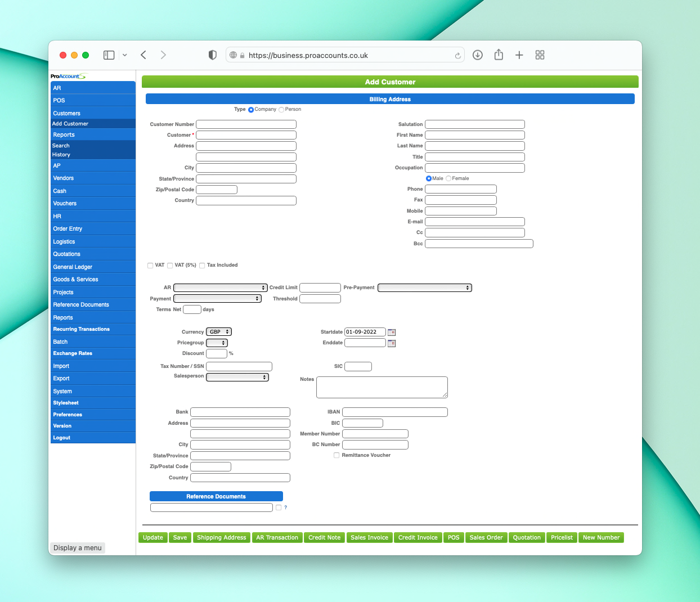Click the Credit Limit field

pos(320,287)
